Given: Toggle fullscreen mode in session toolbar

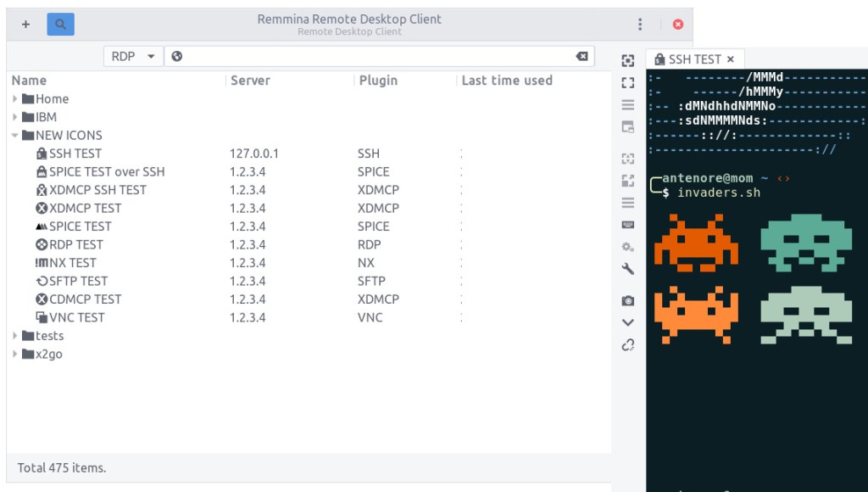Looking at the screenshot, I should click(x=628, y=83).
